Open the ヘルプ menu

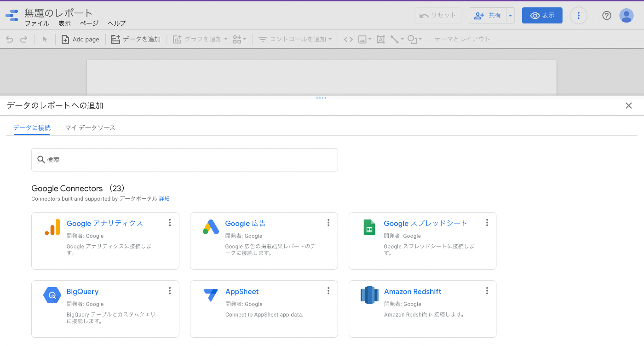coord(116,23)
